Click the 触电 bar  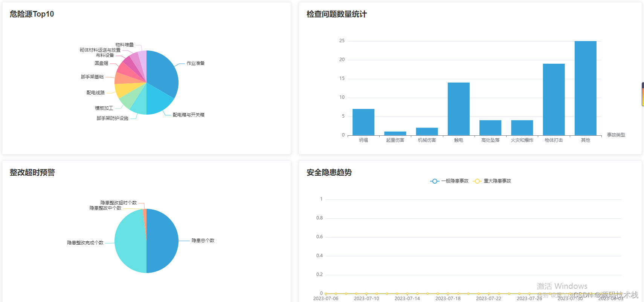(459, 109)
